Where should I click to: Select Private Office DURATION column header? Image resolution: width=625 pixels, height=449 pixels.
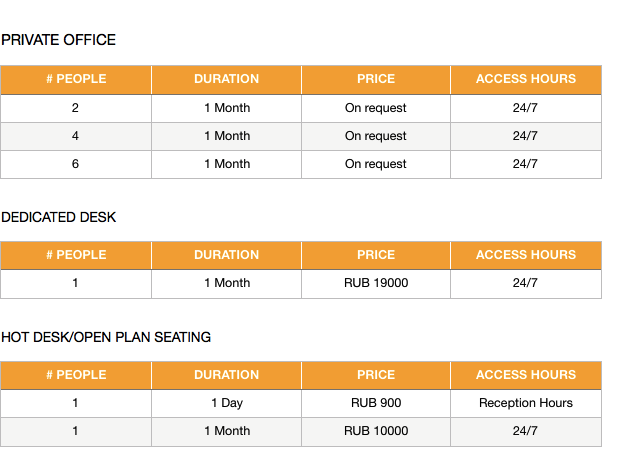(x=226, y=79)
